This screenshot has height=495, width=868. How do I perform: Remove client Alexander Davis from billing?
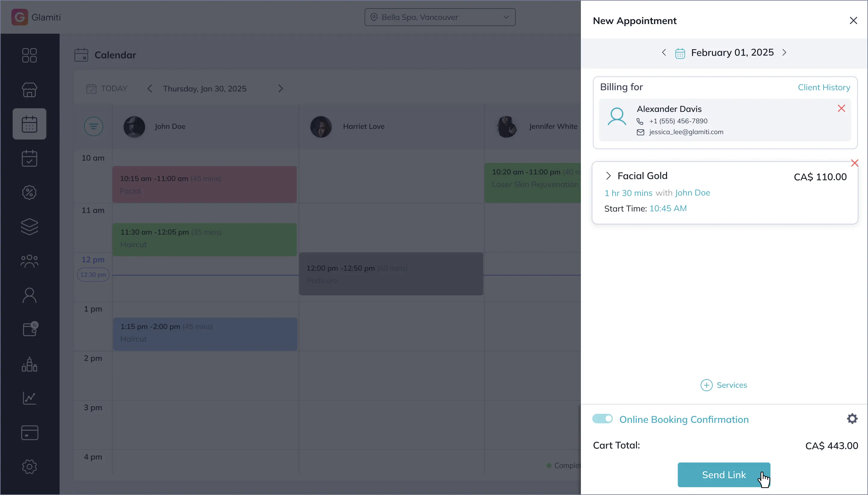841,109
